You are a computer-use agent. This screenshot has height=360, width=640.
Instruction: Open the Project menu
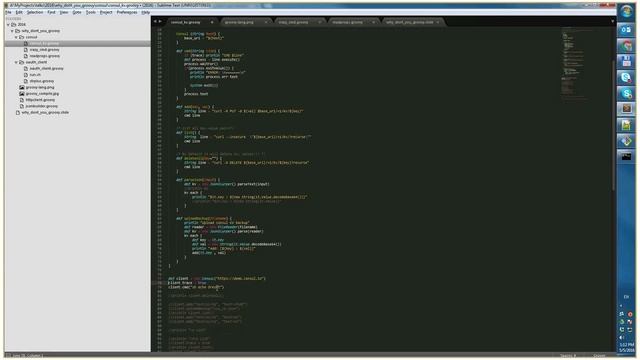[106, 12]
